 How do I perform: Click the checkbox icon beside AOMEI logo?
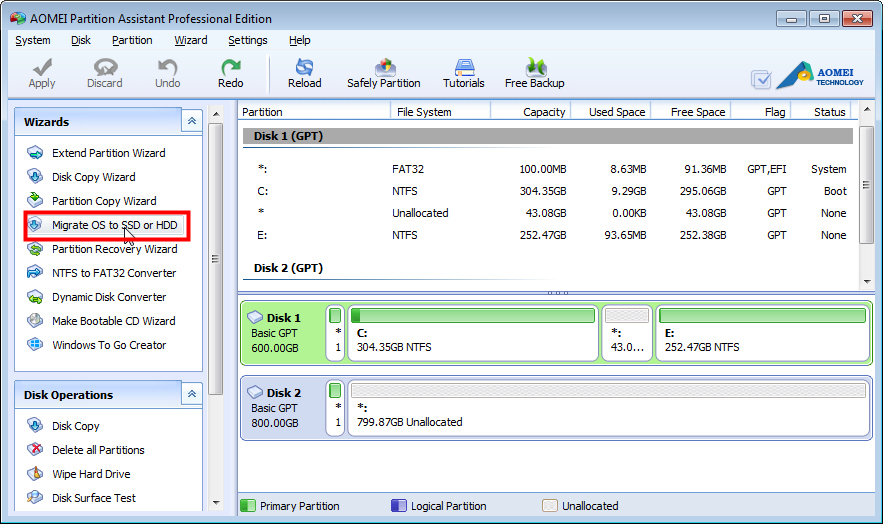pos(761,79)
